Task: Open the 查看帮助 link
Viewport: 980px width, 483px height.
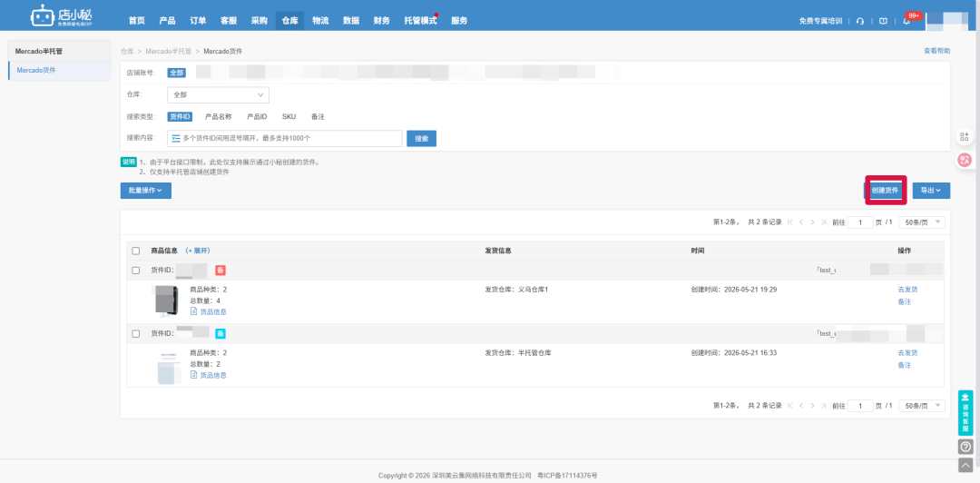Action: click(x=936, y=51)
